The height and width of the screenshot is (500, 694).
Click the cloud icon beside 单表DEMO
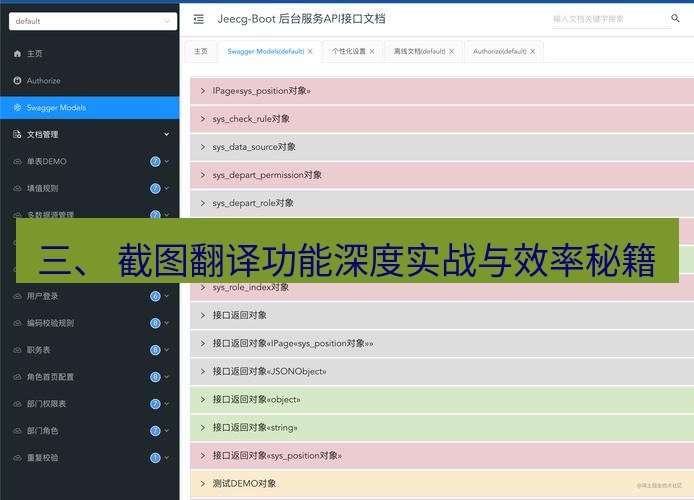[17, 162]
